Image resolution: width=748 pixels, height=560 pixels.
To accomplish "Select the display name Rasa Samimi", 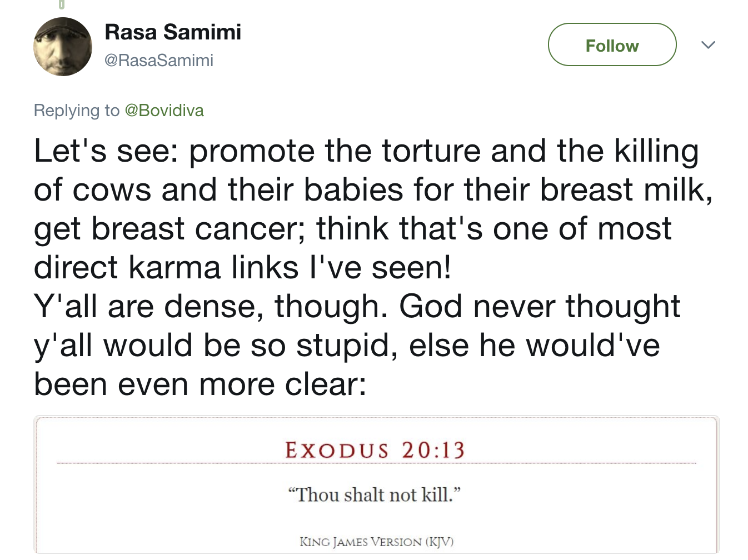I will click(x=172, y=32).
